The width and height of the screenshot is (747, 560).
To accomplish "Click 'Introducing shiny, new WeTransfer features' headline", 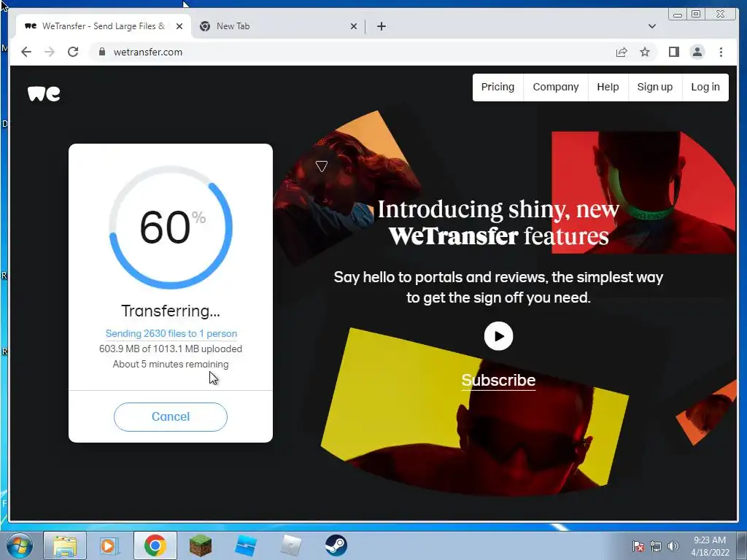I will tap(498, 223).
